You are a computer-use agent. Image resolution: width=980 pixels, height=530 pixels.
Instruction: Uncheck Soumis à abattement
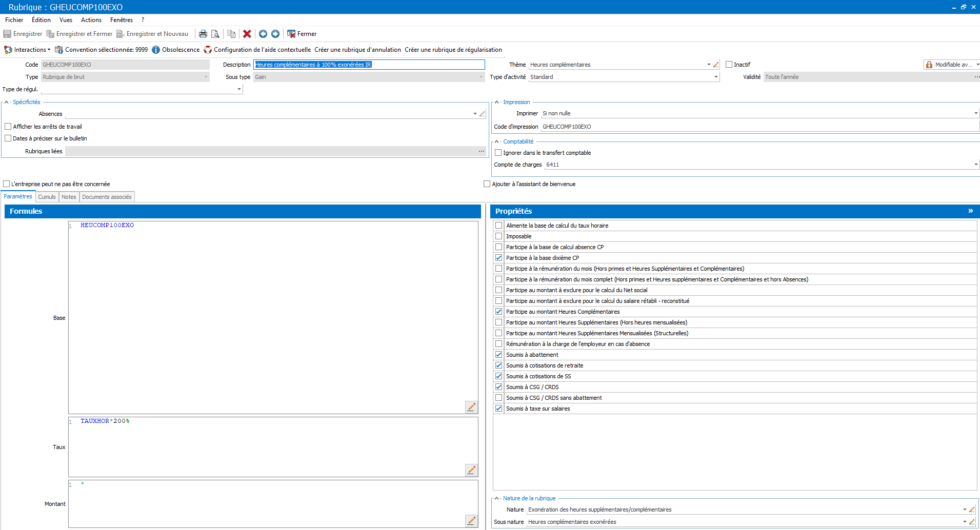pyautogui.click(x=498, y=355)
